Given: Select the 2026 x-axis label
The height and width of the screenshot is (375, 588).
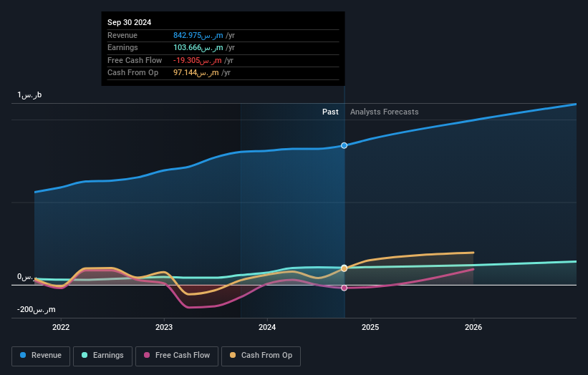Looking at the screenshot, I should 473,327.
